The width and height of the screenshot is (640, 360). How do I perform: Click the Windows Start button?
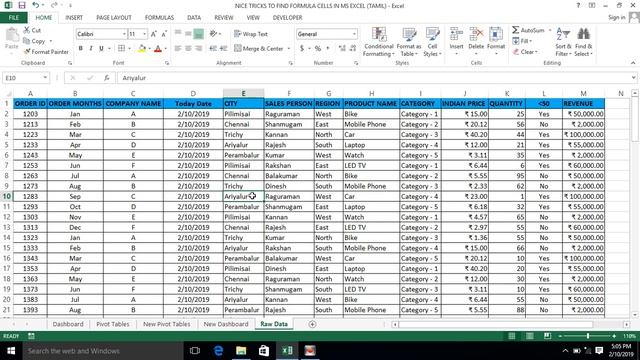(x=11, y=351)
